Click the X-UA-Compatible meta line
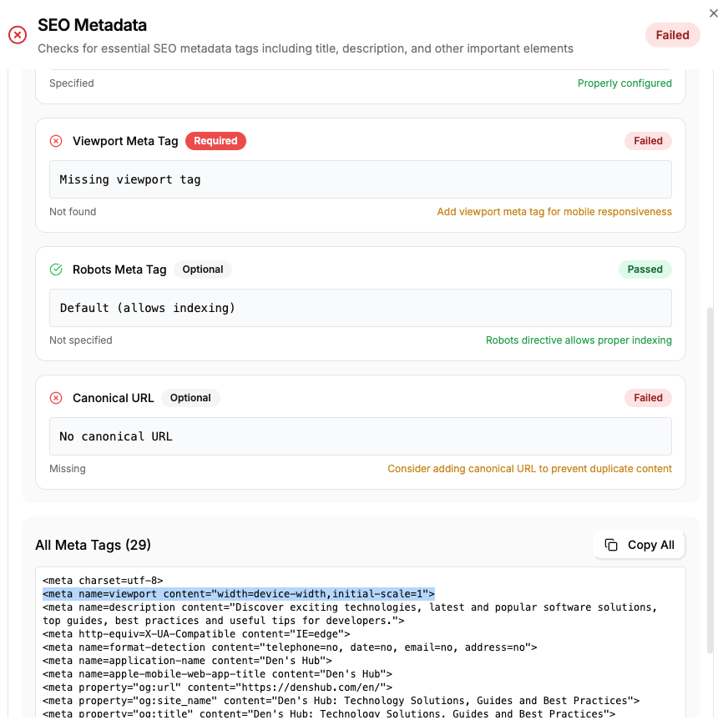Screen dimensions: 728x725 point(196,634)
